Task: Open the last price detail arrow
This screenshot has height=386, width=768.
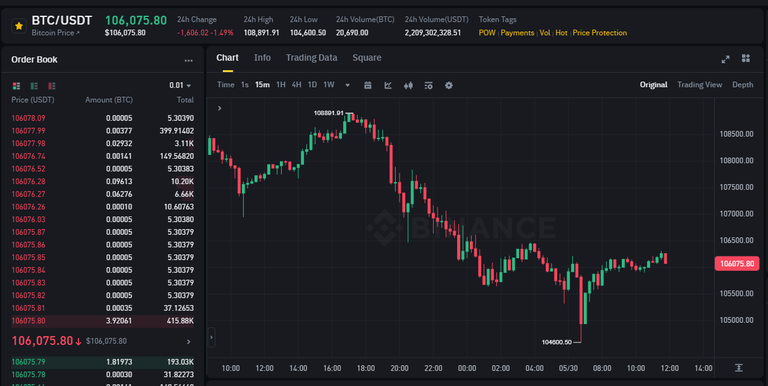Action: coord(189,341)
